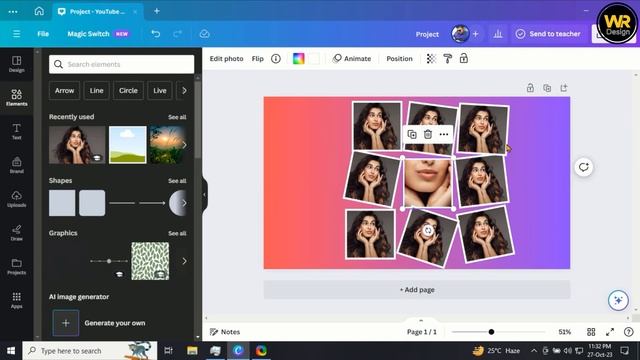The image size is (640, 360).
Task: Redo the last action
Action: pyautogui.click(x=177, y=34)
